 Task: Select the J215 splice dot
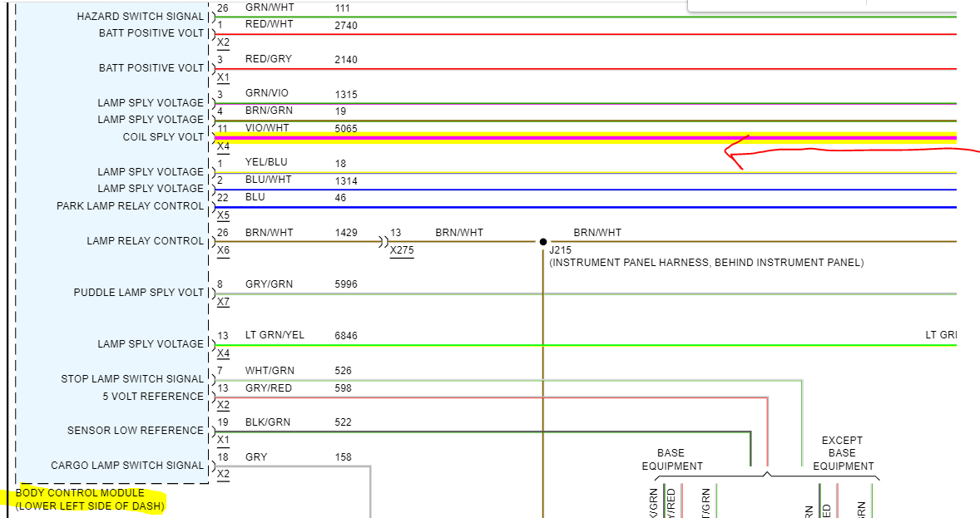[x=543, y=242]
